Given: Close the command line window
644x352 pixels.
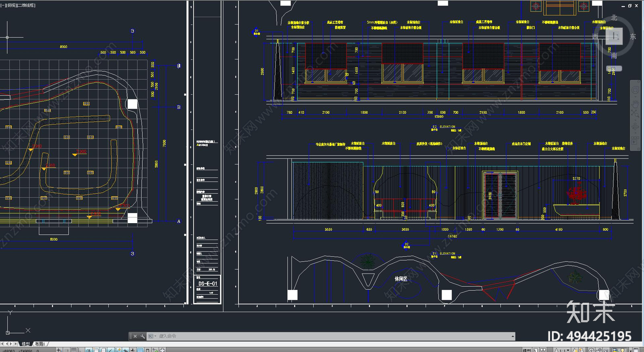Looking at the screenshot, I should [135, 336].
